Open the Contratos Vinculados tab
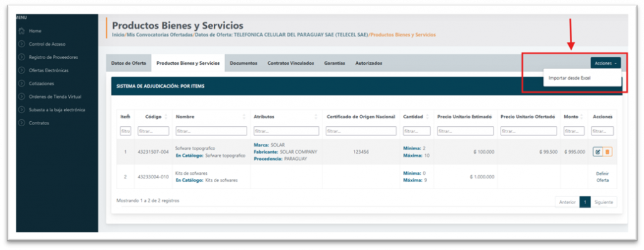This screenshot has height=250, width=644. [291, 63]
